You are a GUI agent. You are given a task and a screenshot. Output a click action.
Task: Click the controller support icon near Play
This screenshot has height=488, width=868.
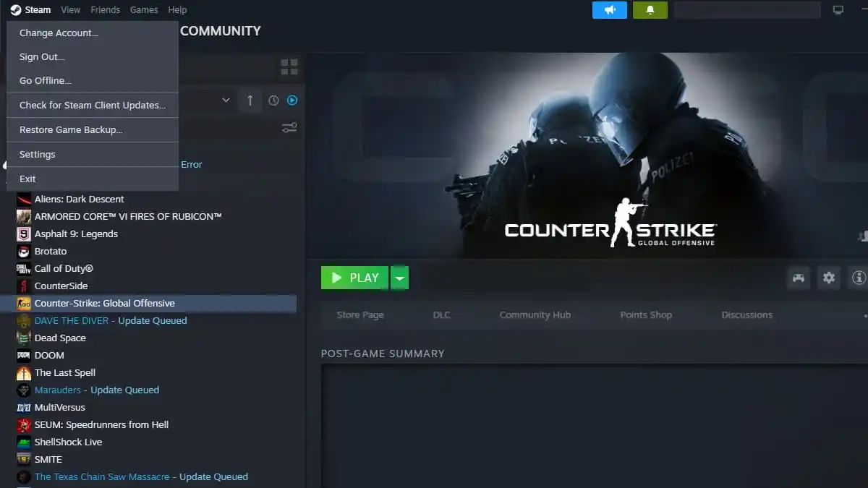click(x=798, y=278)
